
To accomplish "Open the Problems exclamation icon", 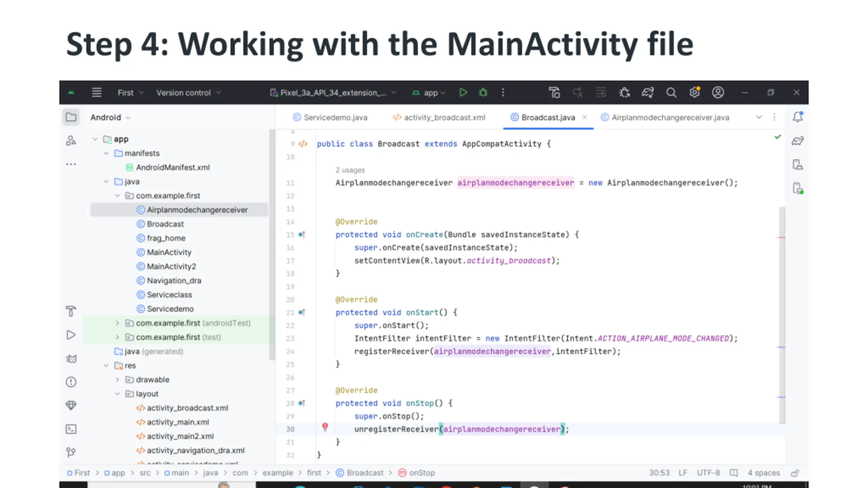I will (x=71, y=382).
